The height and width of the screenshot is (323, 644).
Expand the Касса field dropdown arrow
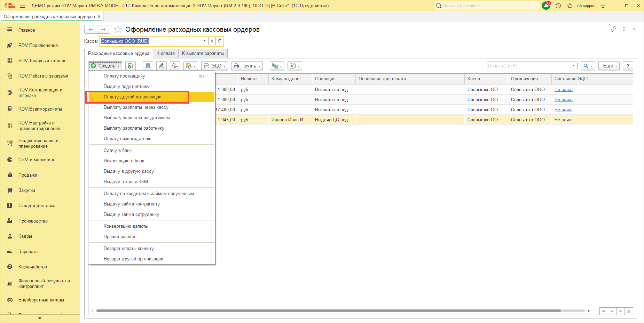click(204, 41)
